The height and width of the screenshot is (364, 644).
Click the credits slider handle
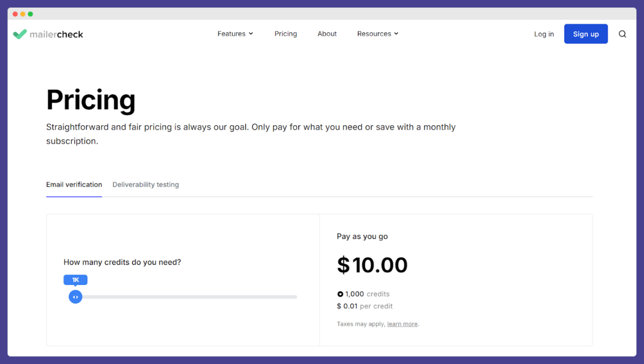[x=75, y=297]
